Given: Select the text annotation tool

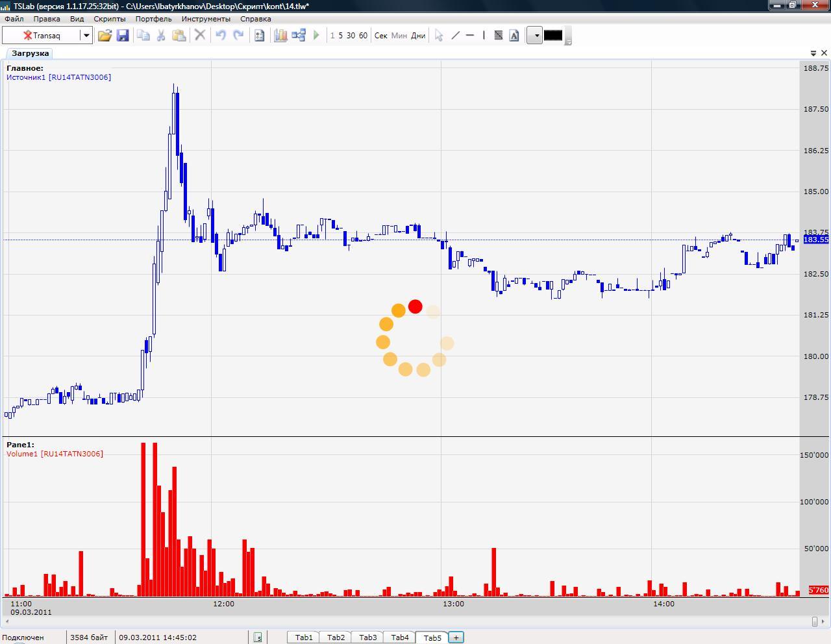Looking at the screenshot, I should point(514,36).
